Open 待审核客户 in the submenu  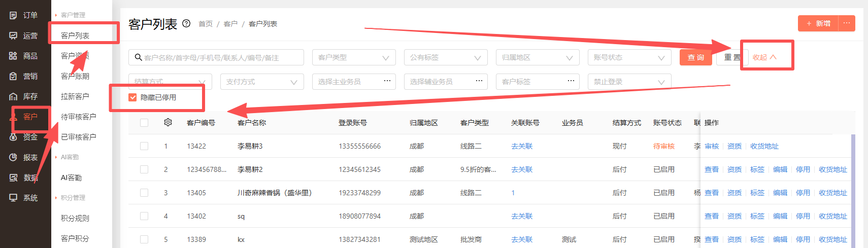tap(79, 117)
